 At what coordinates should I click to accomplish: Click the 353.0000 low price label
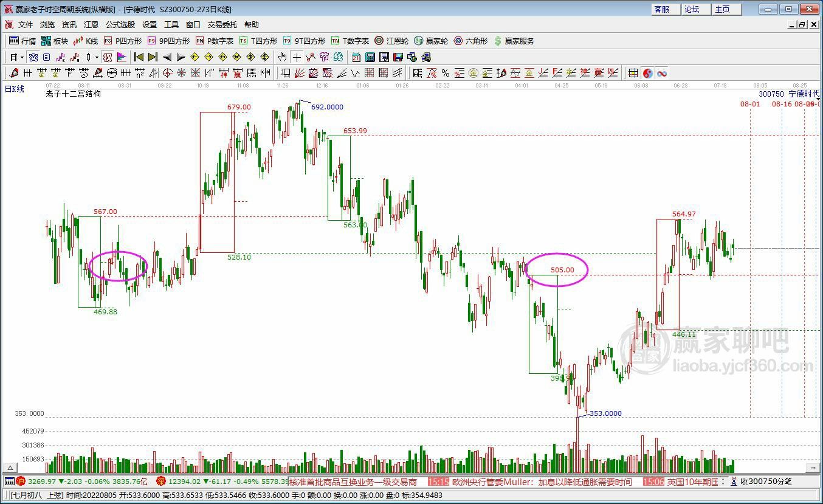(x=605, y=413)
